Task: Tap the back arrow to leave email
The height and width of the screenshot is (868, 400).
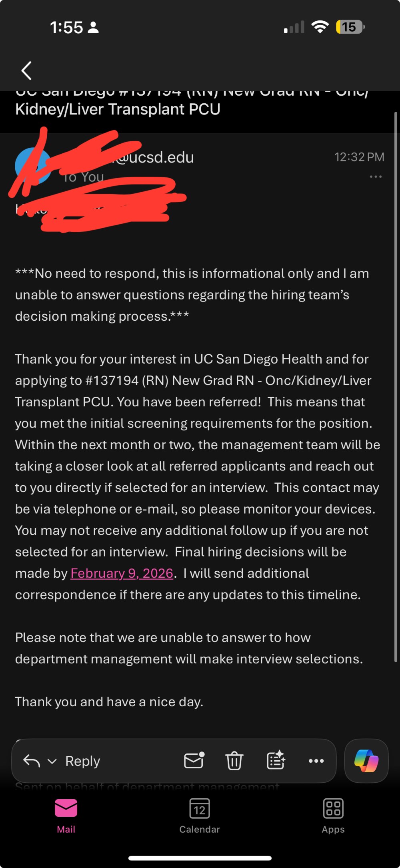Action: pos(26,71)
